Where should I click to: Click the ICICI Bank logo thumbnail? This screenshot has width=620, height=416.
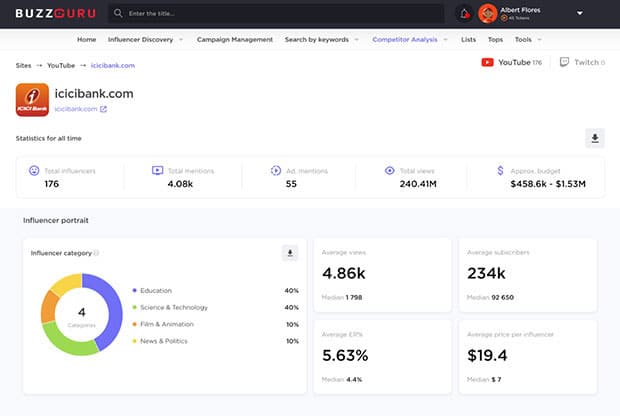click(x=32, y=100)
